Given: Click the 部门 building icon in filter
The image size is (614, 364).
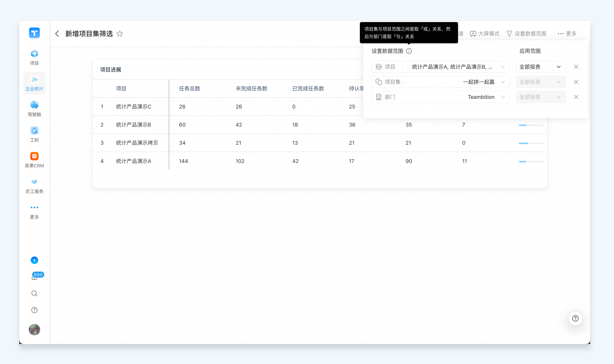Looking at the screenshot, I should point(379,97).
